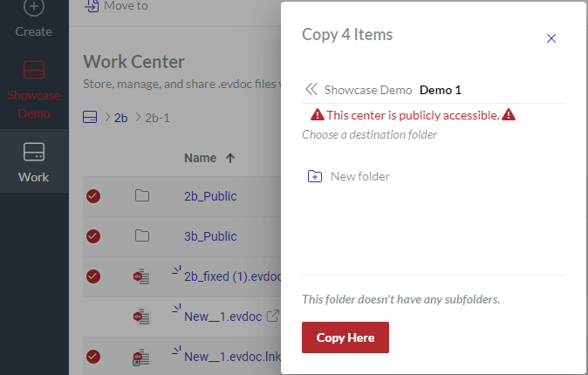588x375 pixels.
Task: Open the 2b_Public folder link
Action: tap(210, 196)
